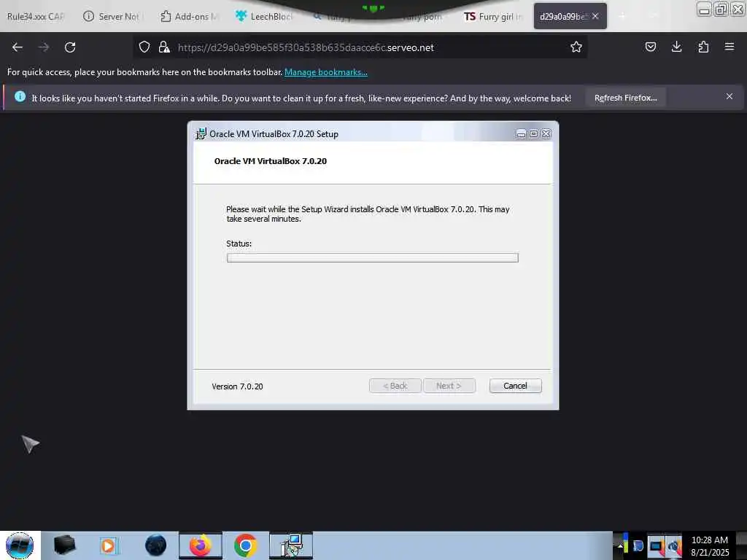Open the black folder icon on the taskbar

[x=64, y=545]
